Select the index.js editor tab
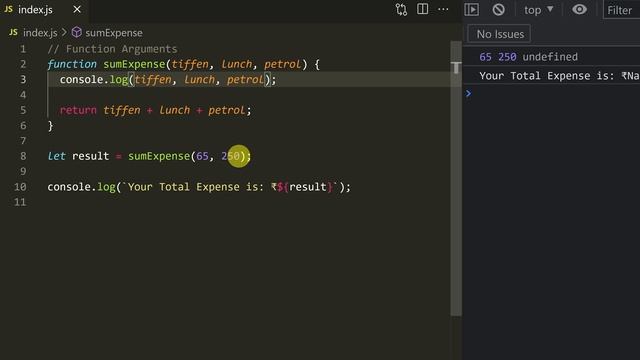The width and height of the screenshot is (640, 360). coord(43,9)
